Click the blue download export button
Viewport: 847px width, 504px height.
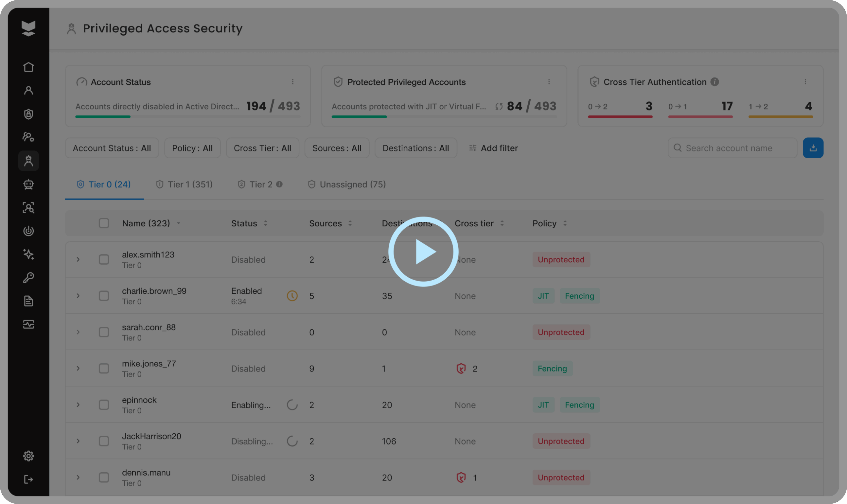[813, 148]
